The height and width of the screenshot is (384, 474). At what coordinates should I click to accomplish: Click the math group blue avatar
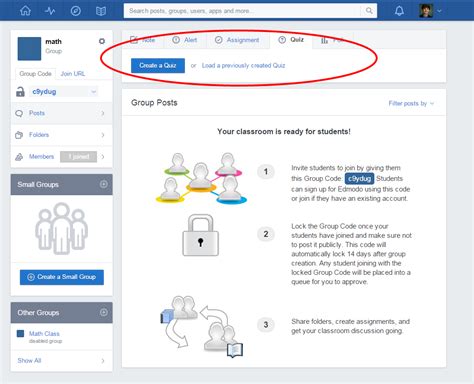point(29,49)
